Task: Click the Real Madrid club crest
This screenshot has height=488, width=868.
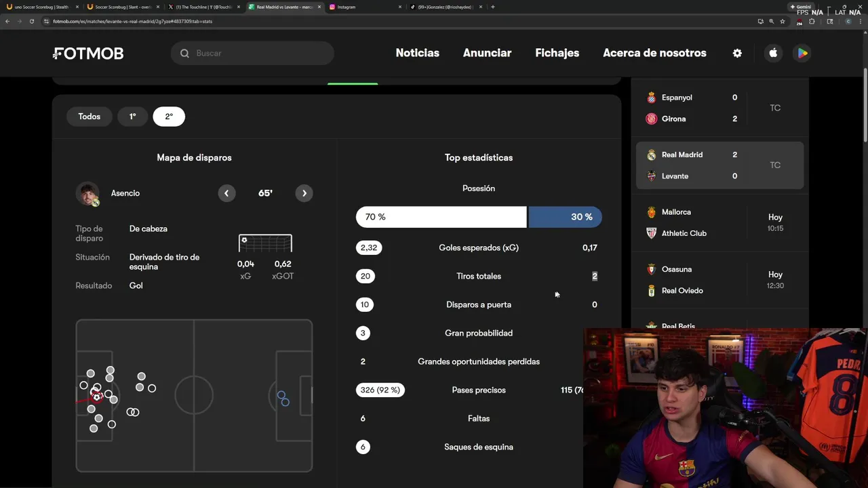Action: (x=651, y=155)
